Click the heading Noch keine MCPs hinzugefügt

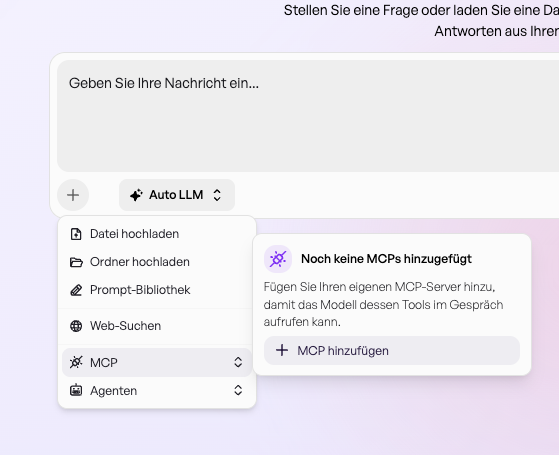386,259
